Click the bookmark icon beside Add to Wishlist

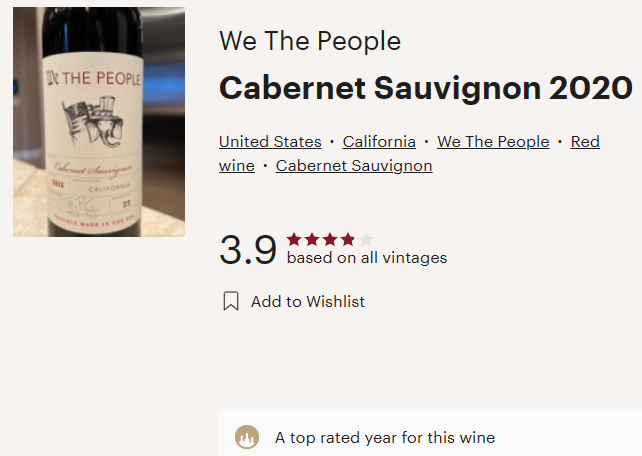tap(231, 301)
